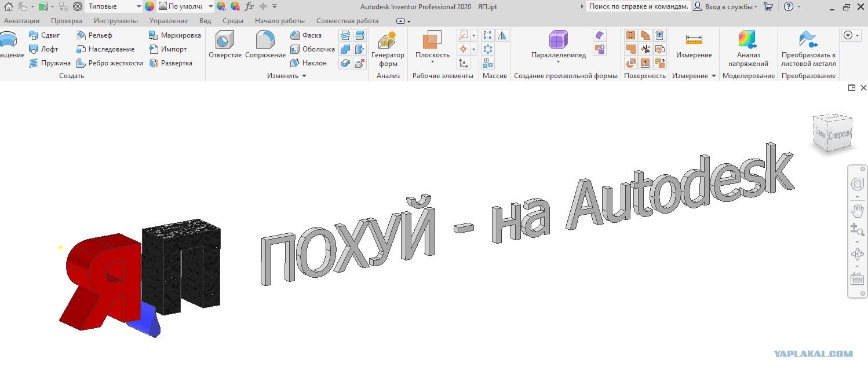Select the Pan hand tool in navigation bar
This screenshot has height=371, width=868.
(857, 210)
